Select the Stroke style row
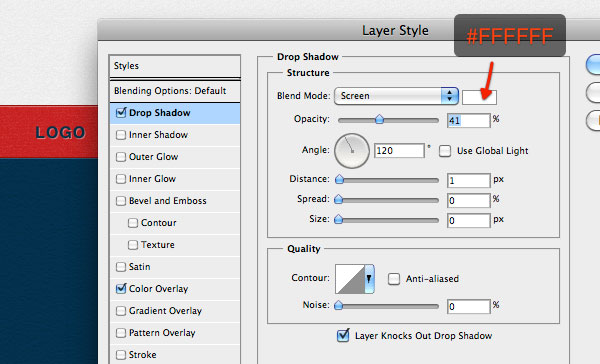 (x=175, y=355)
